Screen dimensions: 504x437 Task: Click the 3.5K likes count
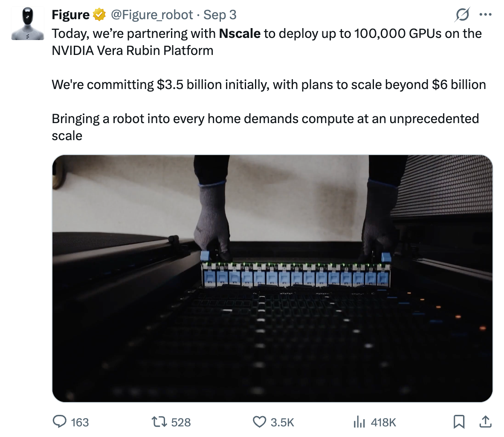click(282, 422)
